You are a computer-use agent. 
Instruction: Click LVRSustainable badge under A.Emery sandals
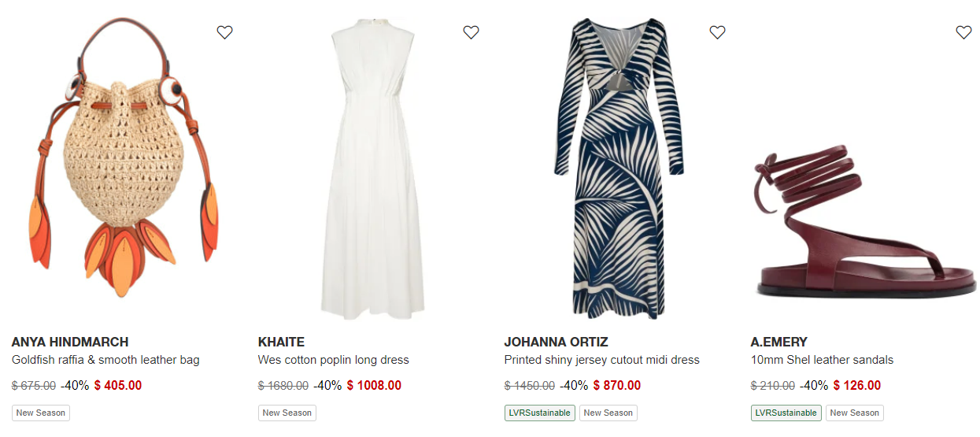pyautogui.click(x=786, y=413)
